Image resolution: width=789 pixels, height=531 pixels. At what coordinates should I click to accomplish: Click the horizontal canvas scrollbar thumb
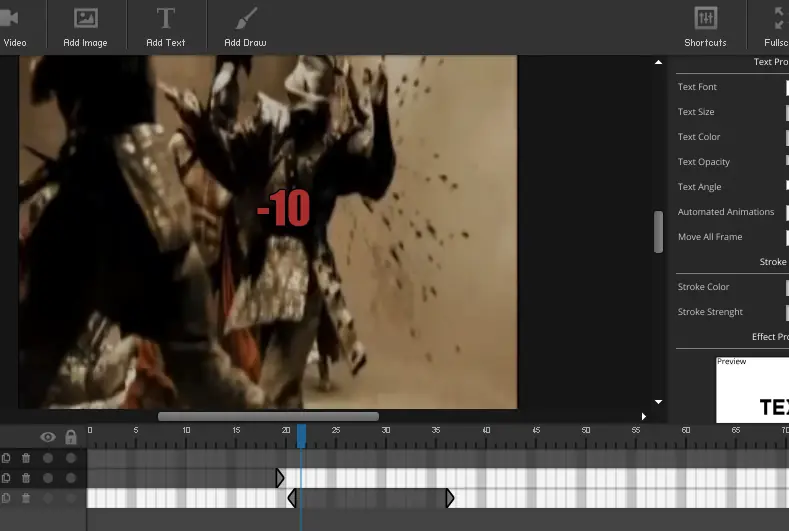[x=268, y=416]
